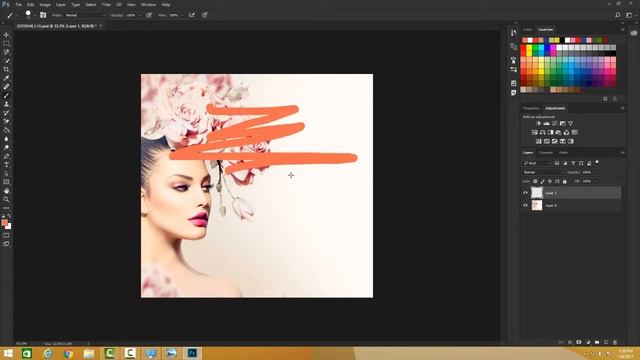Select the Zoom tool
This screenshot has width=640, height=360.
(6, 200)
